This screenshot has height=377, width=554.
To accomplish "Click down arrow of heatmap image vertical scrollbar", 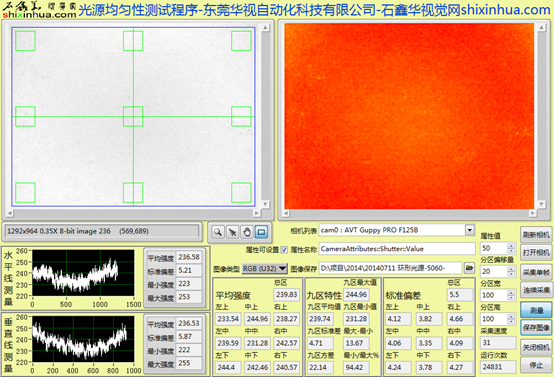I will 542,204.
